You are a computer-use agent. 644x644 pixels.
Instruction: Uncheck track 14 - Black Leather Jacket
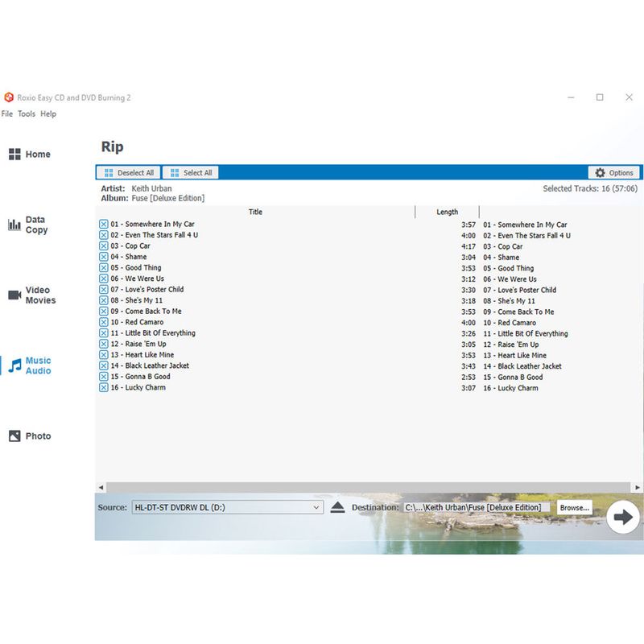pyautogui.click(x=104, y=365)
